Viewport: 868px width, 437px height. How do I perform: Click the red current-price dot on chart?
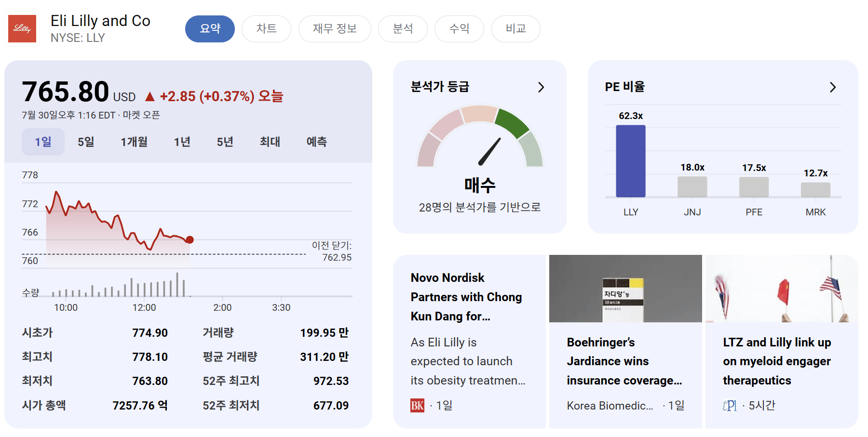190,239
